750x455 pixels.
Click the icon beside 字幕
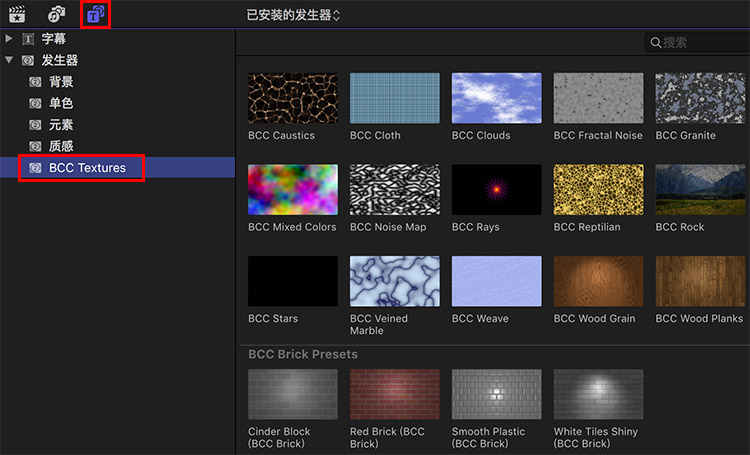(28, 39)
